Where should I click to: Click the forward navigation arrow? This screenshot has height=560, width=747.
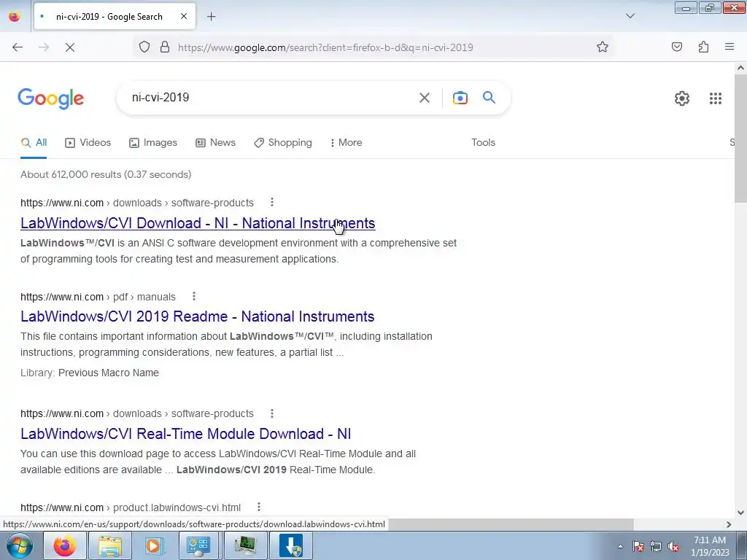(44, 47)
